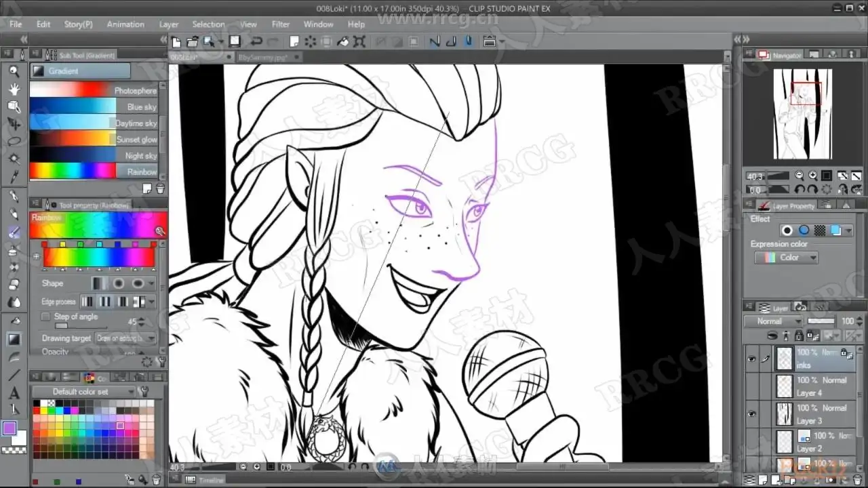Click the Gradient sub tool group
Viewport: 868px width, 488px height.
click(x=80, y=71)
